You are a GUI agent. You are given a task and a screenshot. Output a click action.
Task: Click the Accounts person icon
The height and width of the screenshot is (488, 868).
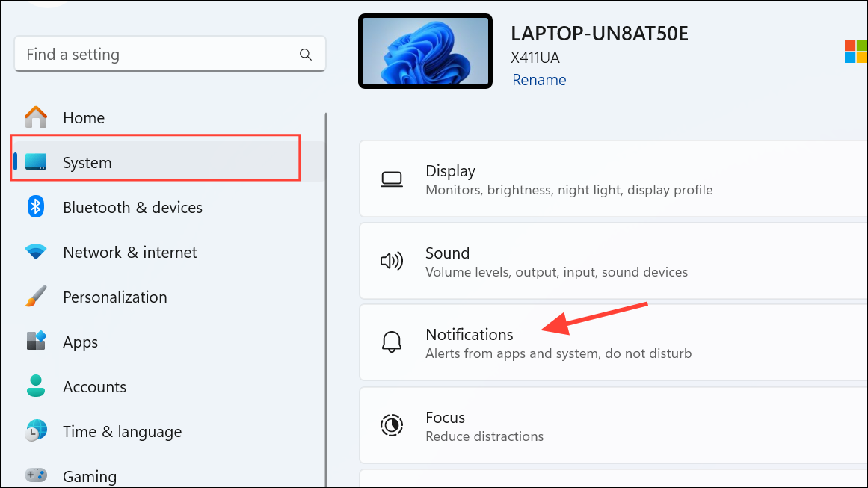36,386
